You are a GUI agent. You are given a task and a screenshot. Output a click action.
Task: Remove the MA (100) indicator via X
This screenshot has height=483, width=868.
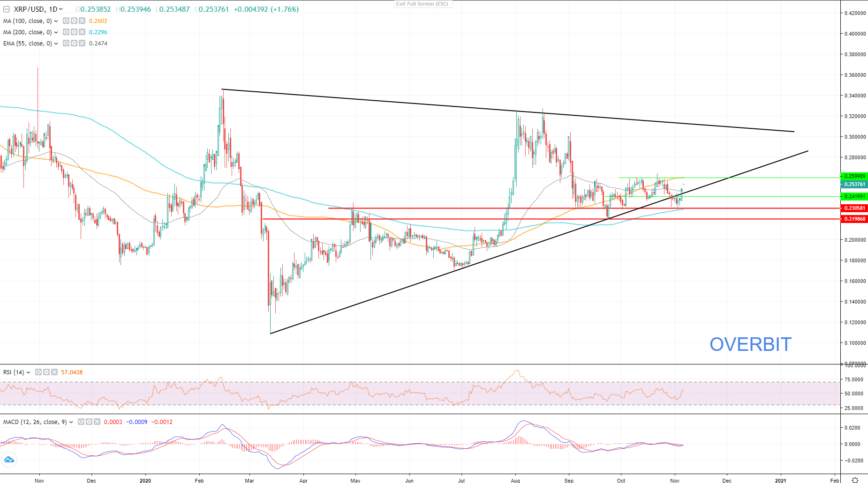point(82,21)
